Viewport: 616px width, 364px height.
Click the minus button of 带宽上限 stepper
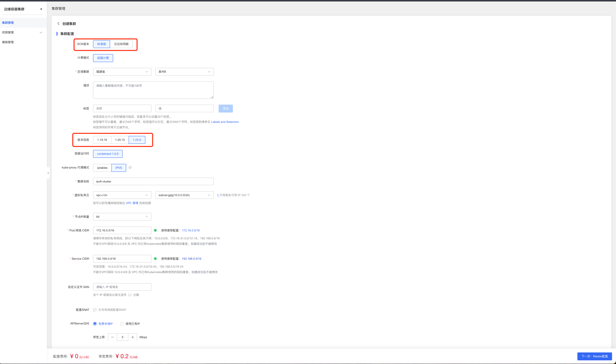(x=112, y=337)
